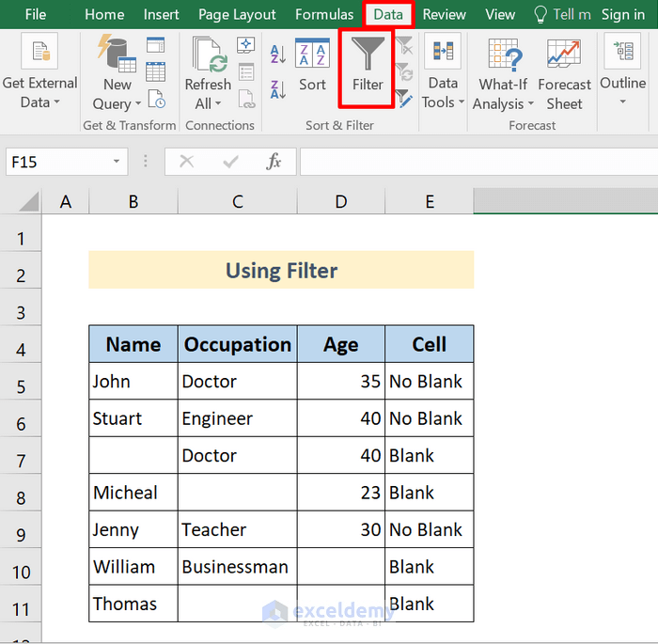Image resolution: width=658 pixels, height=644 pixels.
Task: Click the Data Tools icon
Action: (443, 51)
